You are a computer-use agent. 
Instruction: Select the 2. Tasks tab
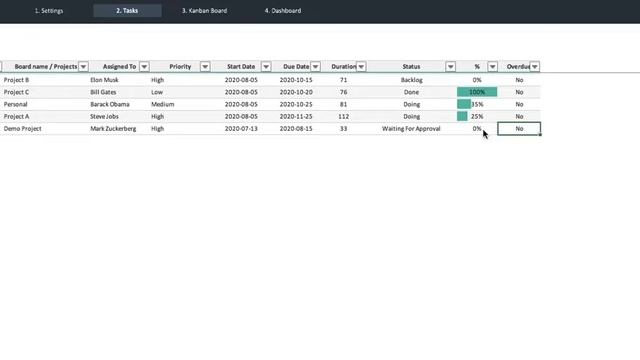(127, 11)
